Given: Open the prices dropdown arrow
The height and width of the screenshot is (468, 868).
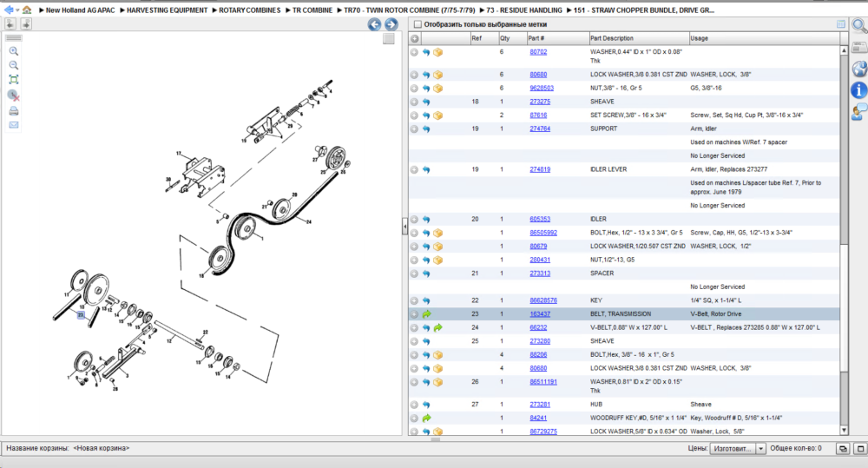Looking at the screenshot, I should tap(760, 449).
